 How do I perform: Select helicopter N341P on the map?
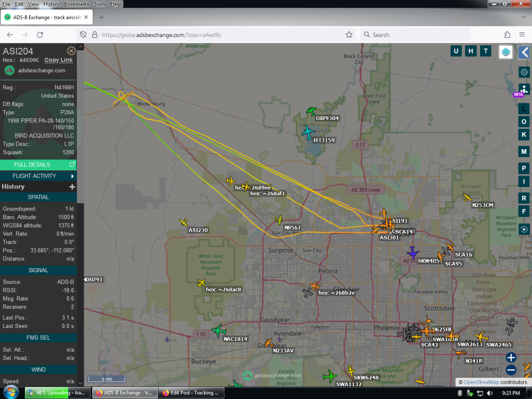point(459,354)
